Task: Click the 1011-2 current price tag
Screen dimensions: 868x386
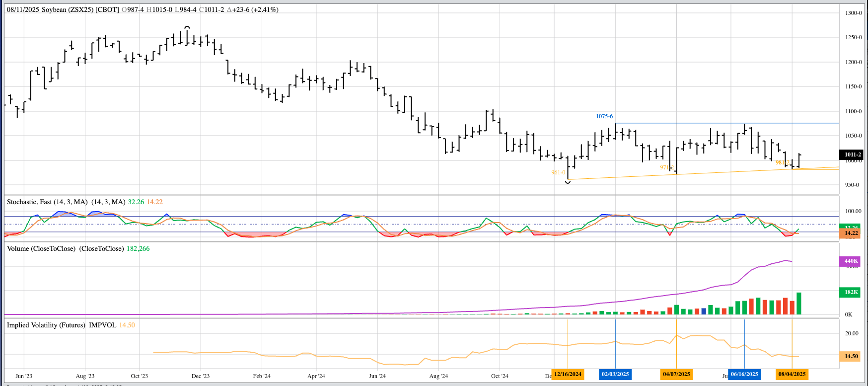Action: pos(852,154)
